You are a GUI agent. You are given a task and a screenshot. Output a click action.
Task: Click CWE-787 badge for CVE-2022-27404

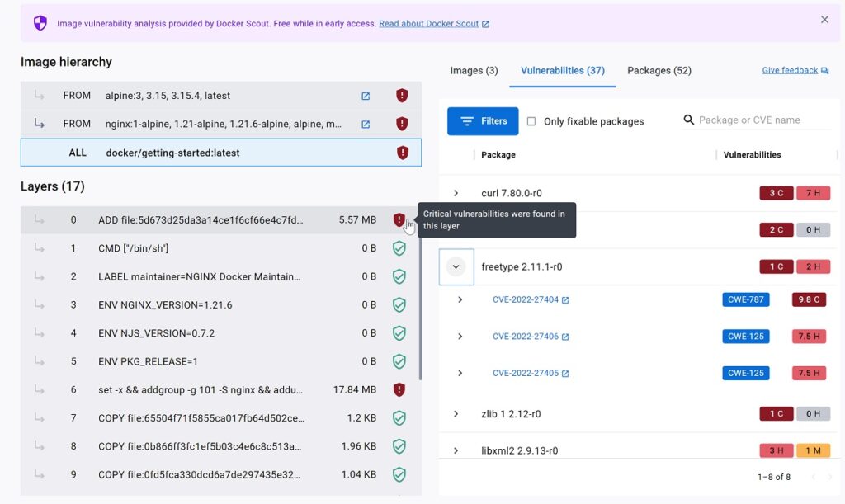746,299
